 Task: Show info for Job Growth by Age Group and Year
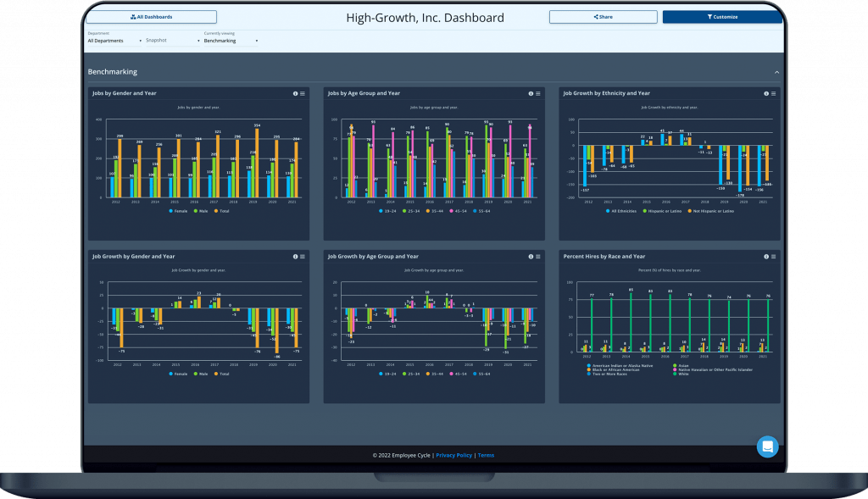coord(531,257)
